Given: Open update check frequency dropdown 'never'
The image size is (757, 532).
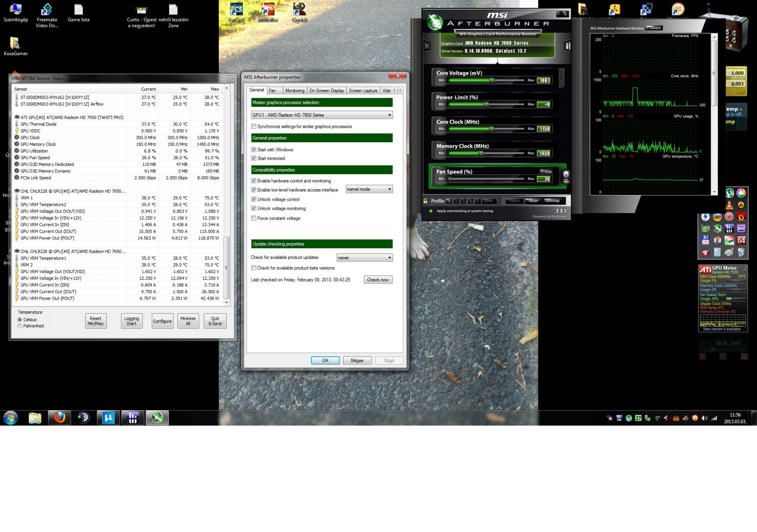Looking at the screenshot, I should click(x=365, y=258).
